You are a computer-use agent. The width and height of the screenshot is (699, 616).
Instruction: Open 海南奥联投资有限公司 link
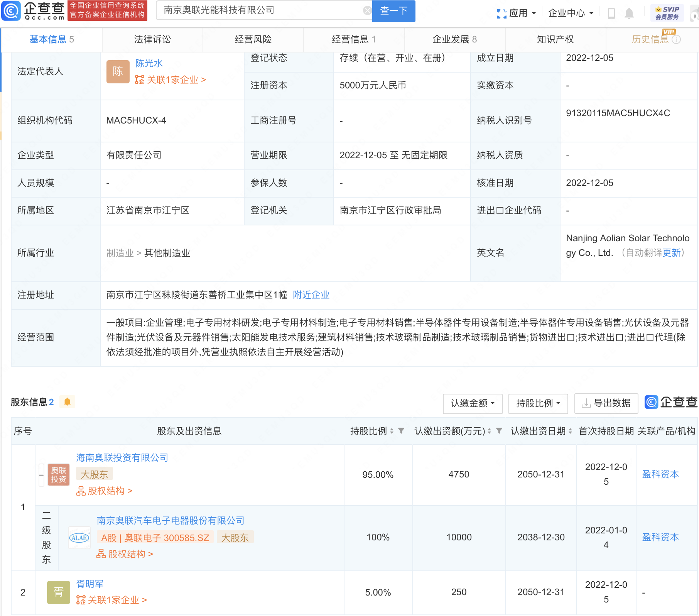[x=122, y=458]
